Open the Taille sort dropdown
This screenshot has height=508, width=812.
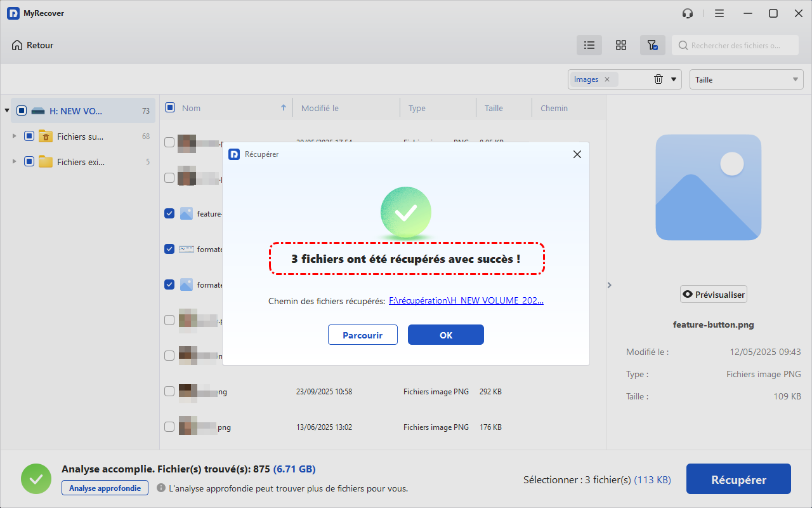[x=746, y=79]
